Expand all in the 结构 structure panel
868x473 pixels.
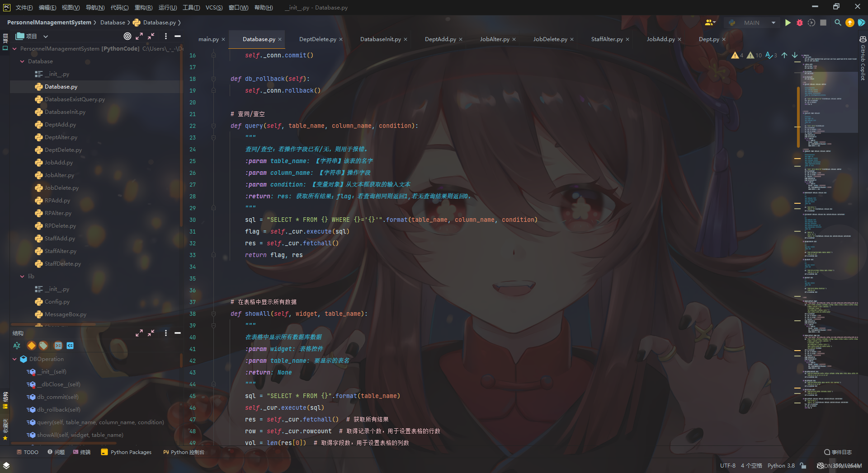click(x=139, y=333)
